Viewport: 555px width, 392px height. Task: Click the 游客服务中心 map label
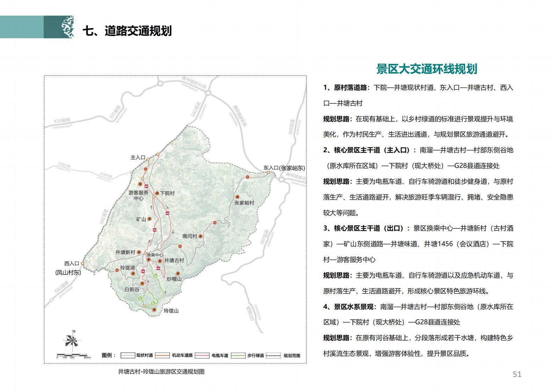(x=138, y=195)
